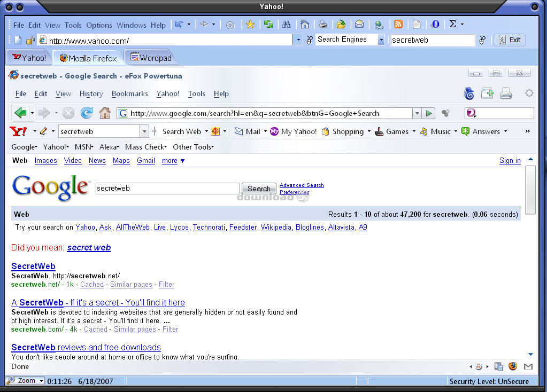Viewport: 547px width, 392px height.
Task: Click the Firefox icon in the status bar
Action: coord(513,366)
